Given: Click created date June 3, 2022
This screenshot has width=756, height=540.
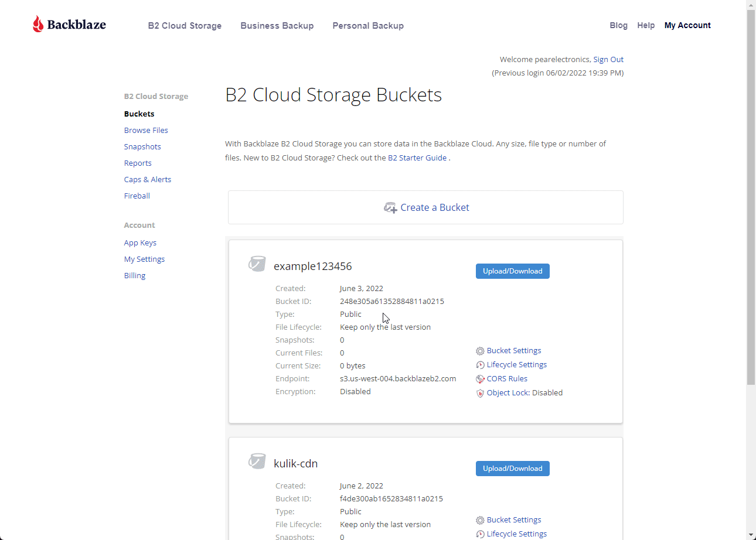Looking at the screenshot, I should coord(362,288).
